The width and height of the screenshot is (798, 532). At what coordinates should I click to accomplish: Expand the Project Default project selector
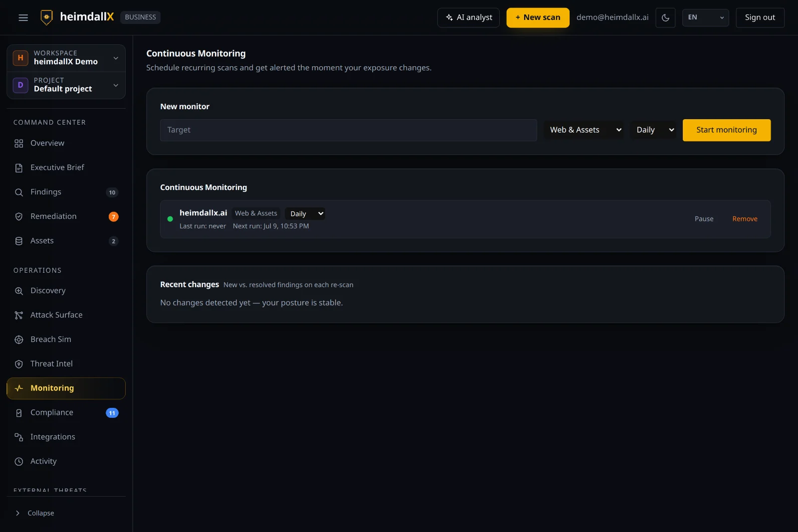pos(66,85)
